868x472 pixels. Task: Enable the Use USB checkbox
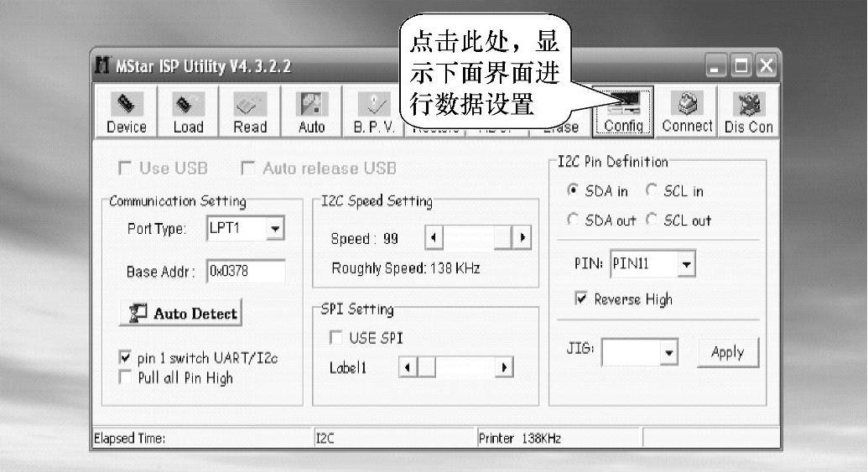pos(125,168)
